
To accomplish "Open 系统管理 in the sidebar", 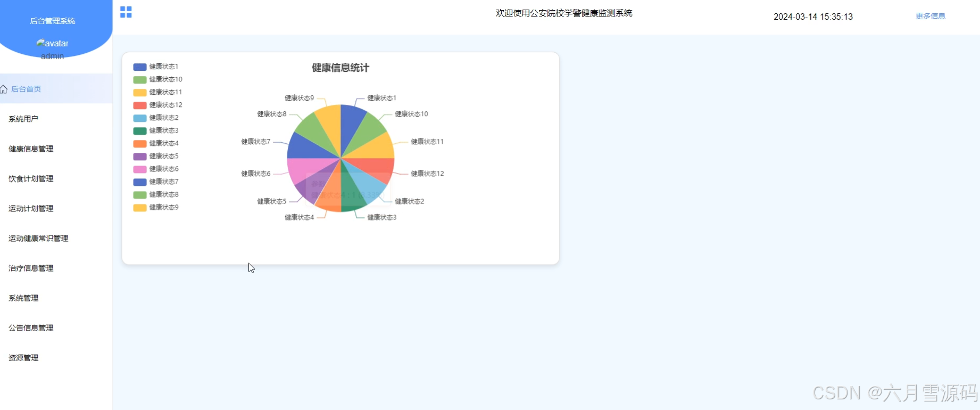I will (56, 298).
